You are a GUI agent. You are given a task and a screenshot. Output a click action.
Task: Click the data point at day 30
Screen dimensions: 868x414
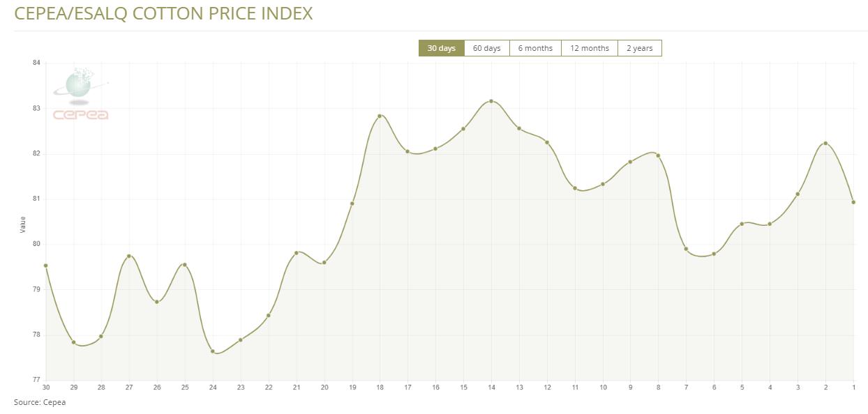coord(46,266)
